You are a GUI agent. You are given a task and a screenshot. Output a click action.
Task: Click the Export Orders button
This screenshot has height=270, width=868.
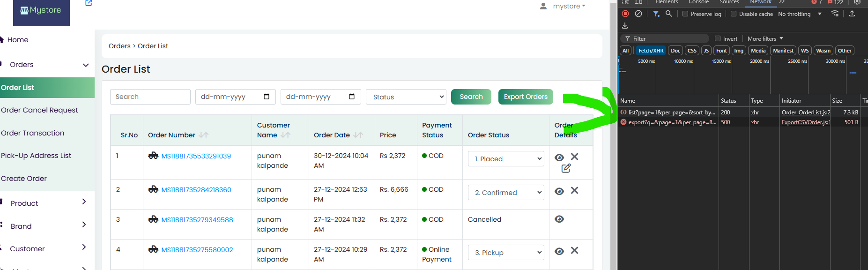526,97
